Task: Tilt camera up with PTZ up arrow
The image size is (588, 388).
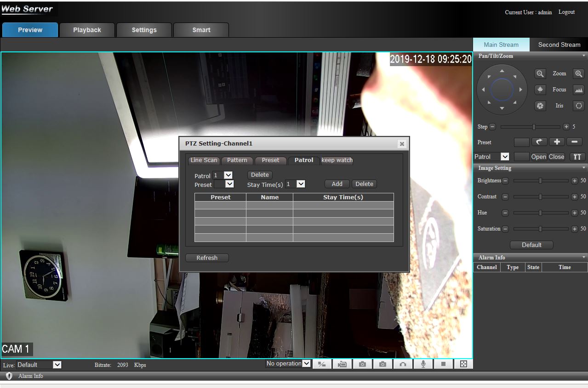Action: click(502, 71)
